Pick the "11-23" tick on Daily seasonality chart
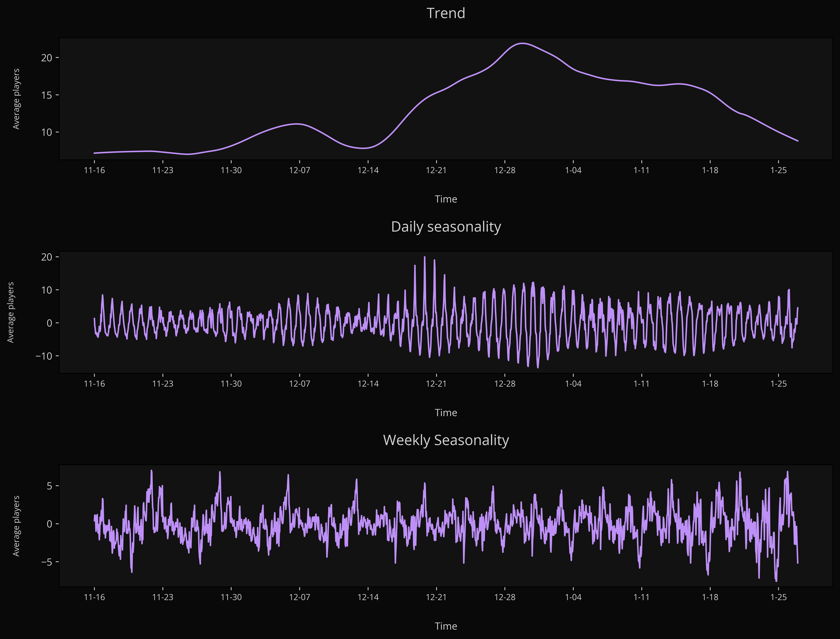The height and width of the screenshot is (639, 840). click(163, 384)
